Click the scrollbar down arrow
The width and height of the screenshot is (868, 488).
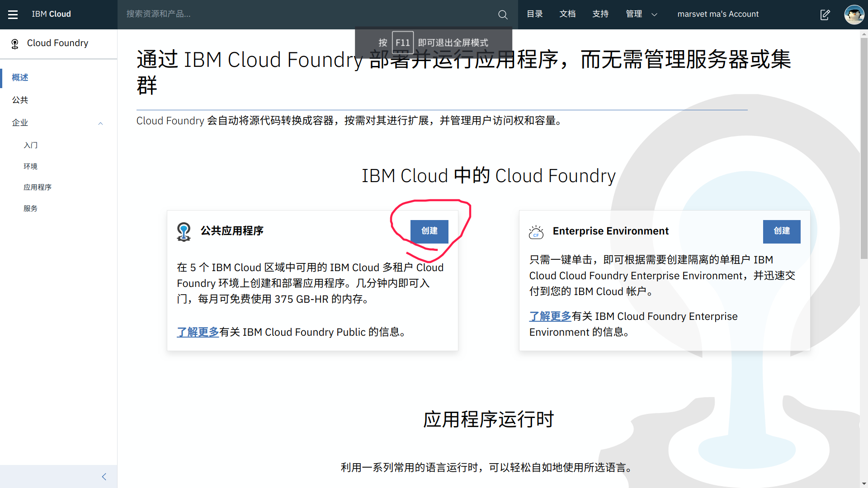click(864, 484)
